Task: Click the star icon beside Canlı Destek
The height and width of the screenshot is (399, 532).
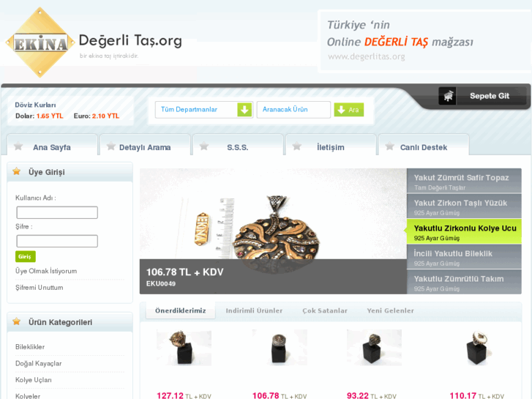Action: click(x=390, y=146)
